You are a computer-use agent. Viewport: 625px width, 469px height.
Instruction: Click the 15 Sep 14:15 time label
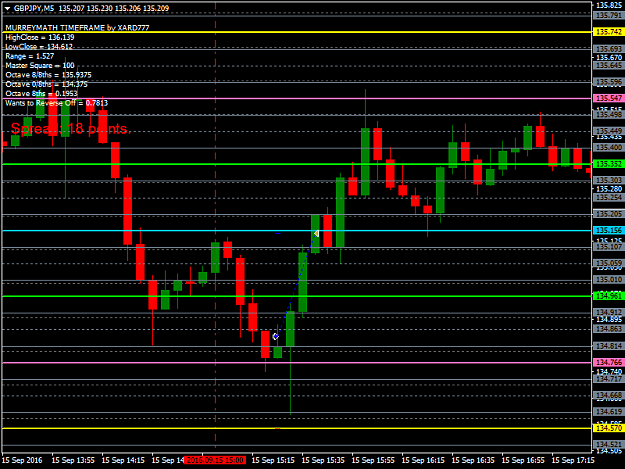coord(123,460)
